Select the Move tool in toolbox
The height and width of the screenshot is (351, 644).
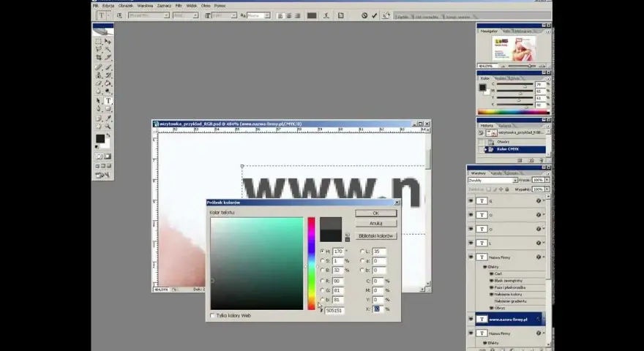coord(108,42)
